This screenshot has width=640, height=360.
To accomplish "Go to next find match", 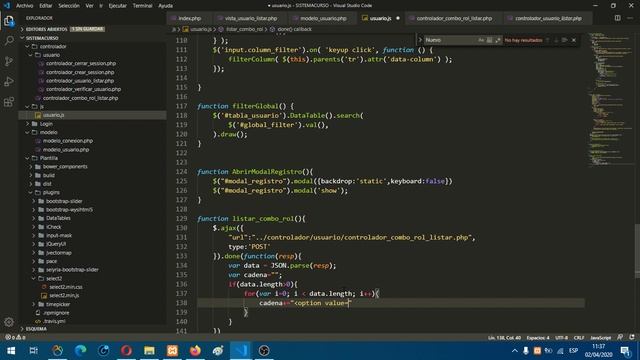I will tap(556, 40).
